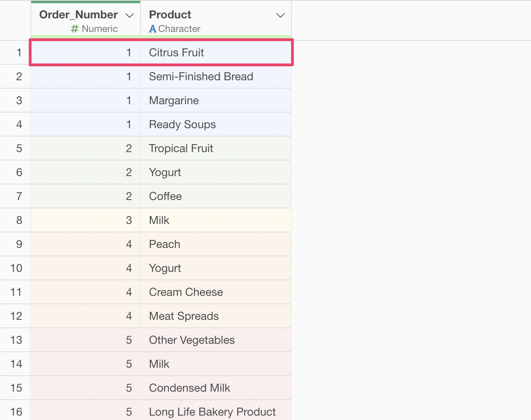This screenshot has height=420, width=531.
Task: Click the Numeric type hash icon
Action: coord(74,29)
